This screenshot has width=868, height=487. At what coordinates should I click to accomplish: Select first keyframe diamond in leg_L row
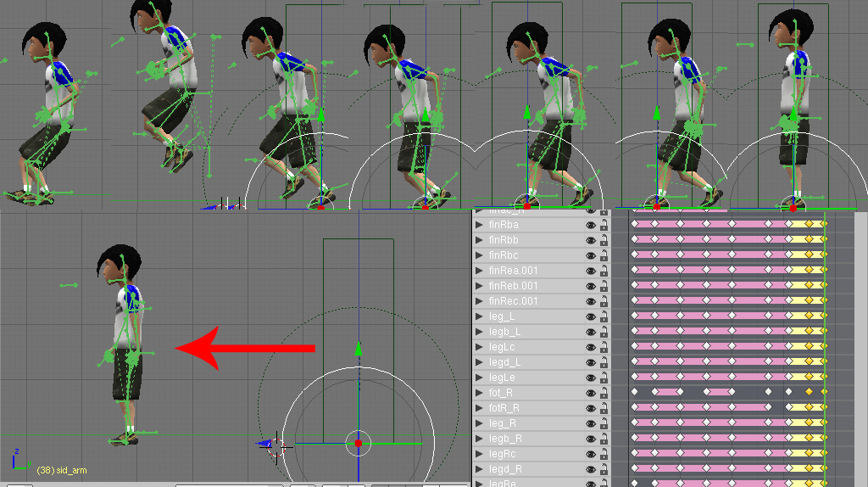[x=634, y=316]
